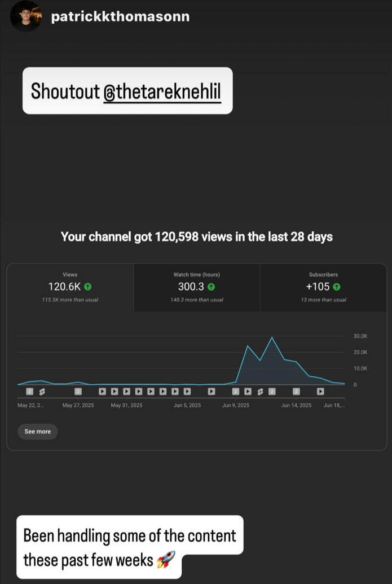The width and height of the screenshot is (392, 584).
Task: Switch to the Subscribers tab
Action: 323,287
